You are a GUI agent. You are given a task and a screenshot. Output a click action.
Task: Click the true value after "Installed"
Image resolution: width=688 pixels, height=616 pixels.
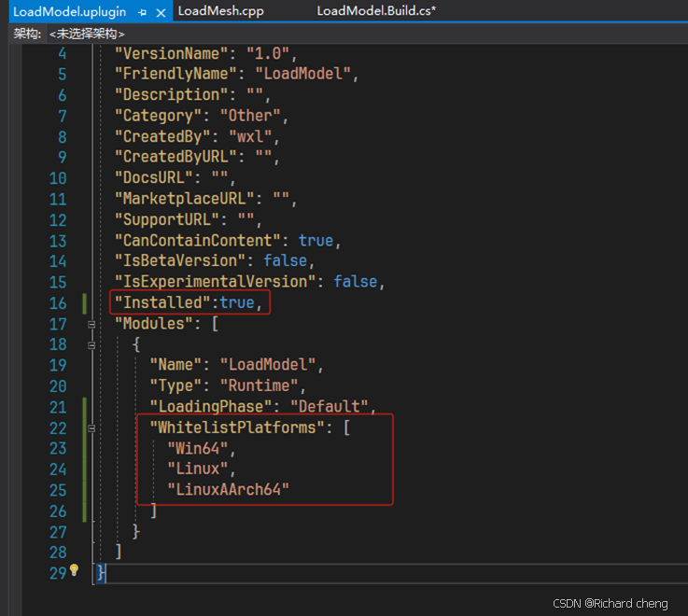[237, 302]
